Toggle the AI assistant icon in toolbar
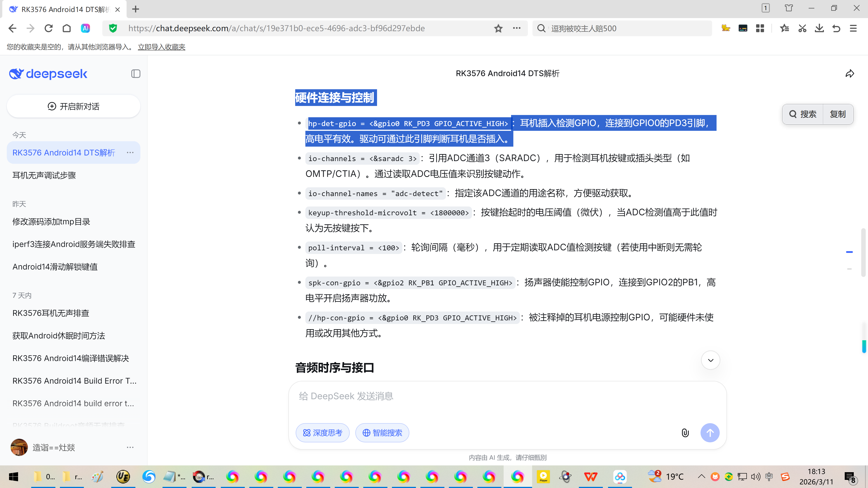The image size is (868, 488). click(85, 28)
